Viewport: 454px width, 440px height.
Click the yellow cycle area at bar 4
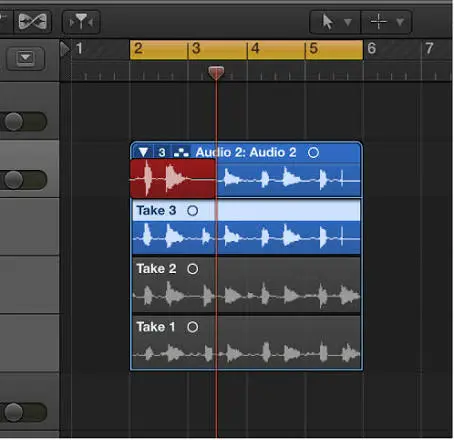[276, 49]
